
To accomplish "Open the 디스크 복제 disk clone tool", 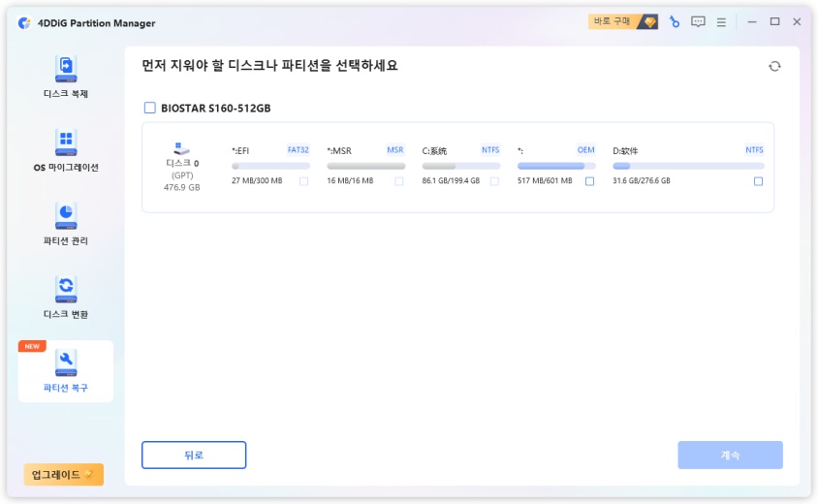I will point(66,78).
